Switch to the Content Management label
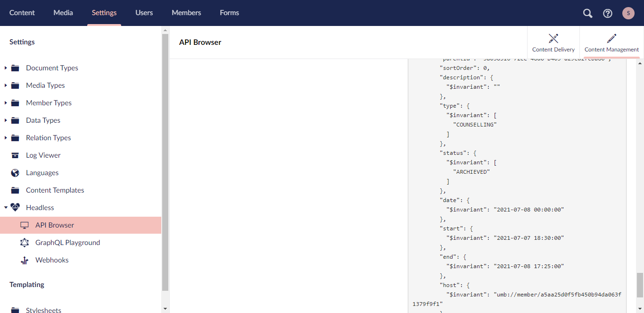This screenshot has width=644, height=313. click(x=611, y=50)
